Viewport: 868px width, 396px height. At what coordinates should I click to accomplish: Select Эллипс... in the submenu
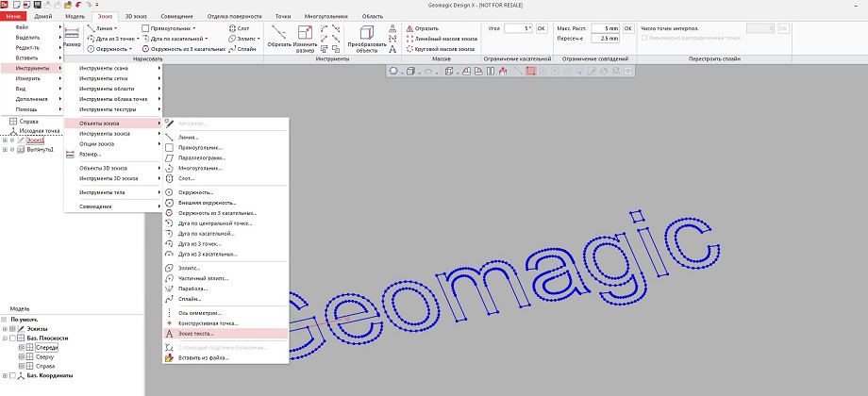[x=225, y=268]
